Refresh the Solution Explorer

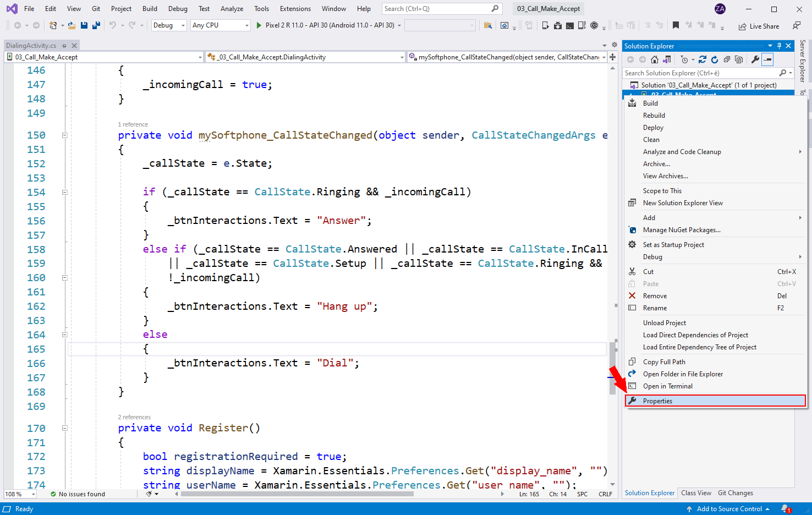715,59
